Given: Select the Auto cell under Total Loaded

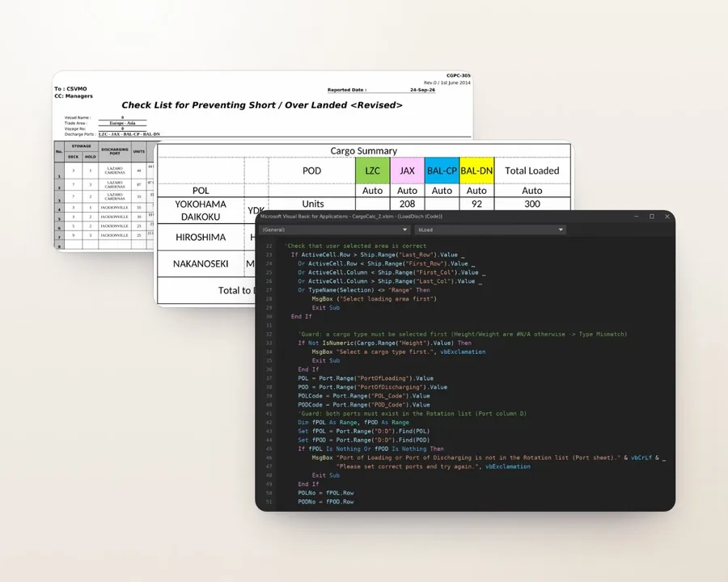Looking at the screenshot, I should click(x=532, y=190).
